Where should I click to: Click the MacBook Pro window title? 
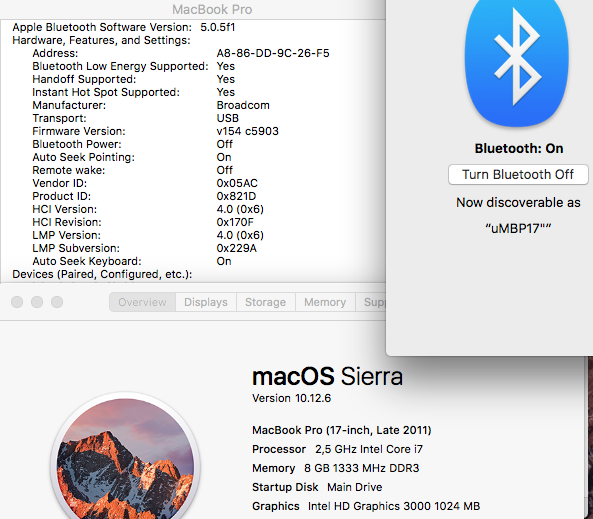(x=212, y=9)
